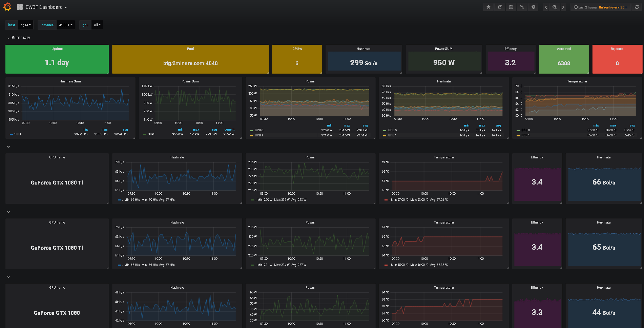The image size is (644, 328).
Task: Click the 44 Sol/s hashrate value
Action: pyautogui.click(x=604, y=312)
